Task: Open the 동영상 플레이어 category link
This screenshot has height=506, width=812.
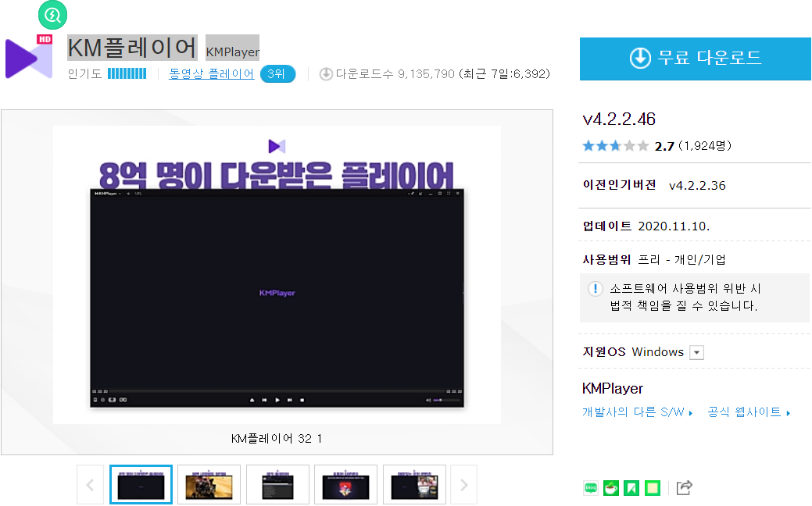Action: click(211, 74)
